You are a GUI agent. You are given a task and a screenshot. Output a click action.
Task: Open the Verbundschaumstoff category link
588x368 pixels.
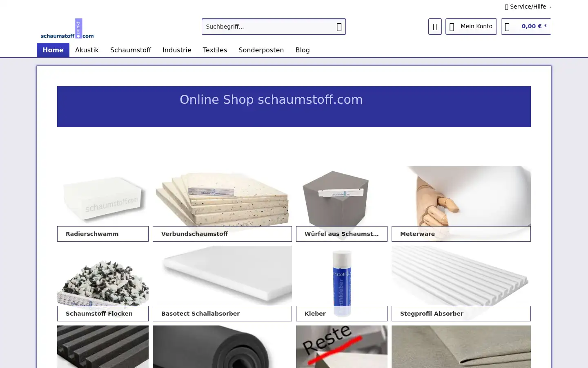coord(222,234)
